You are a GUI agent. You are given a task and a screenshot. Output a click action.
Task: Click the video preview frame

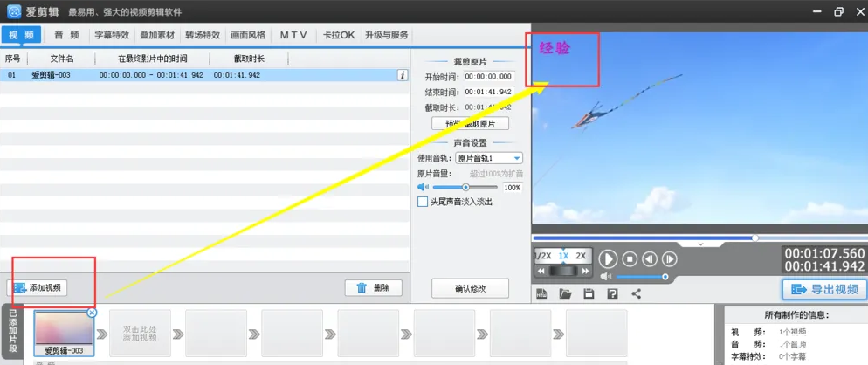(x=699, y=128)
